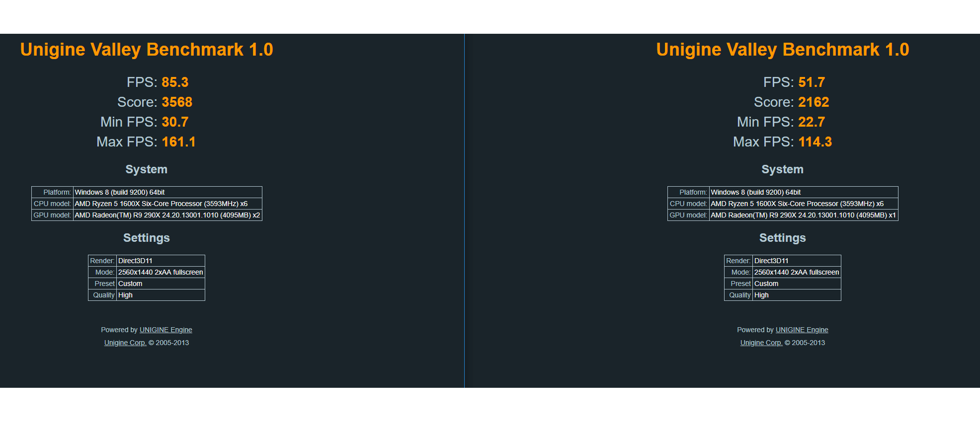
Task: Click the CPU model label in right report
Action: [688, 204]
